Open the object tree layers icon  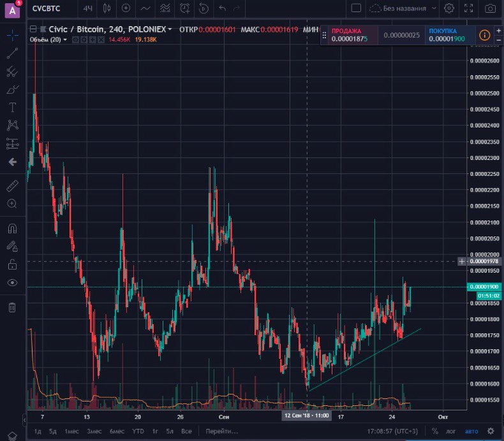point(12,436)
